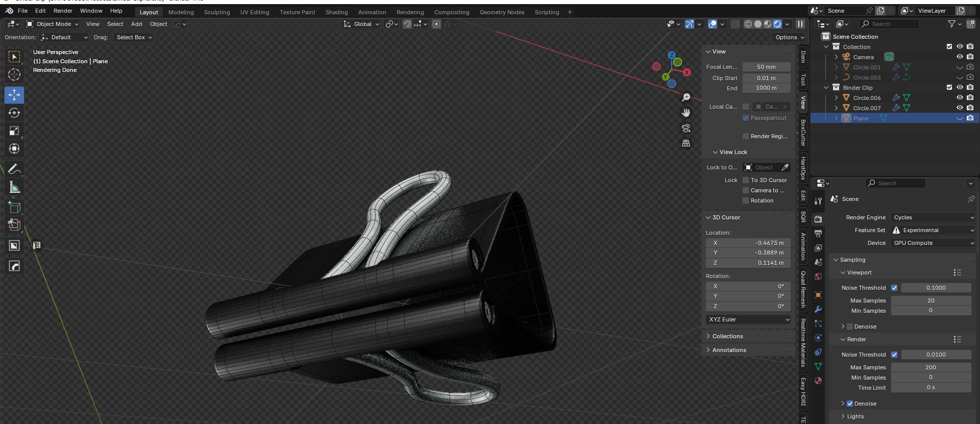This screenshot has width=980, height=424.
Task: Hide Circle.007 in viewport
Action: [x=960, y=108]
